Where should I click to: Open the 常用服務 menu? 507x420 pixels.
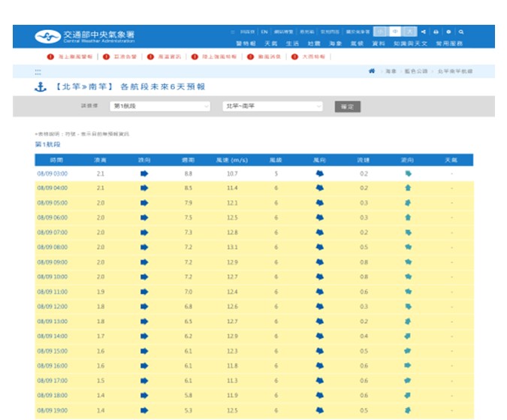(x=449, y=44)
